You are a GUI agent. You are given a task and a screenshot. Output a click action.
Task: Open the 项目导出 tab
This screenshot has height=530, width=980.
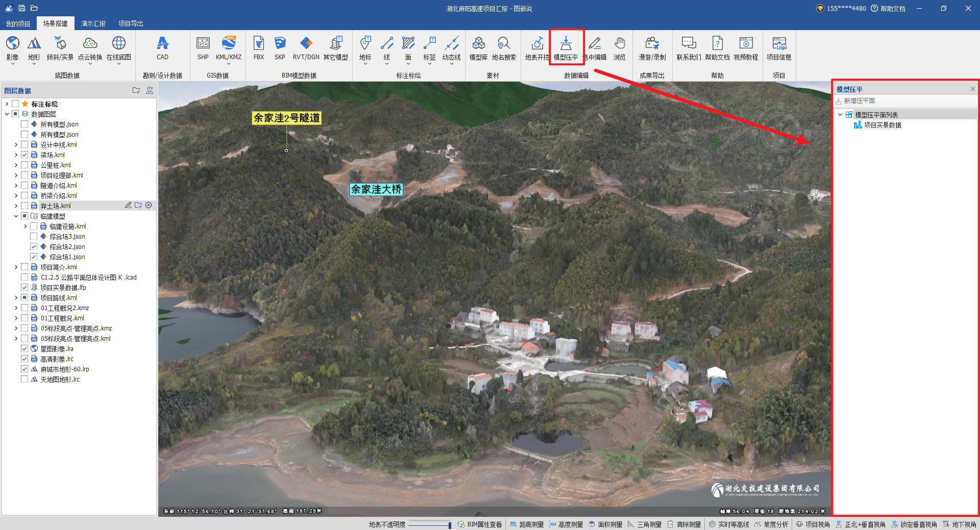click(131, 23)
